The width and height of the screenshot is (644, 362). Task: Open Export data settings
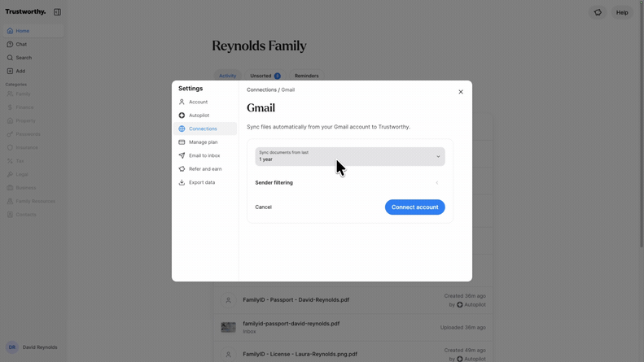click(x=204, y=182)
